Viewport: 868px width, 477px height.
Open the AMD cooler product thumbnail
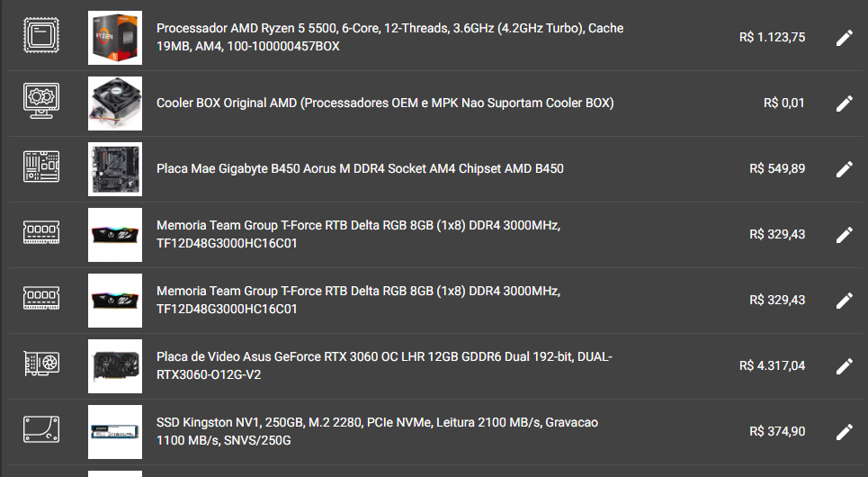115,103
